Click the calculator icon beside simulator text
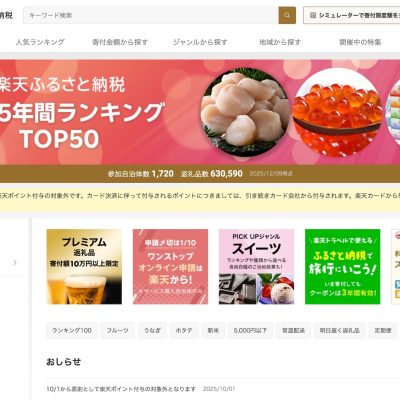 point(313,15)
